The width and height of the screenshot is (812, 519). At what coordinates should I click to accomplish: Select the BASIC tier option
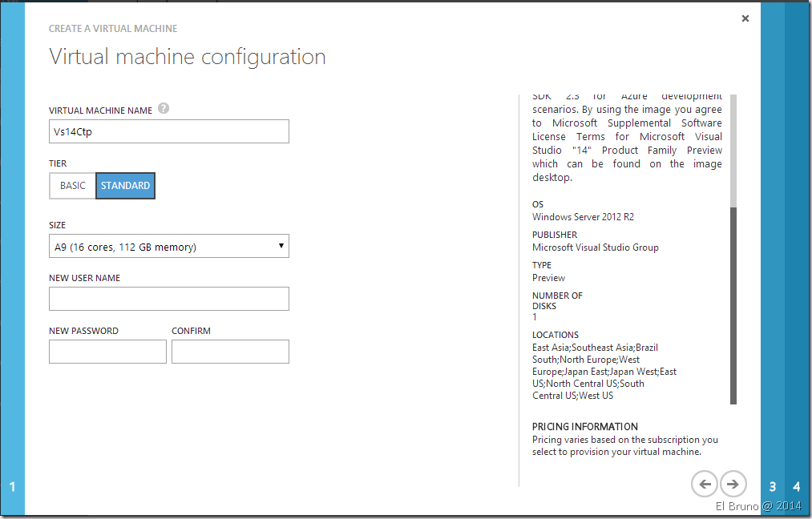pos(72,186)
